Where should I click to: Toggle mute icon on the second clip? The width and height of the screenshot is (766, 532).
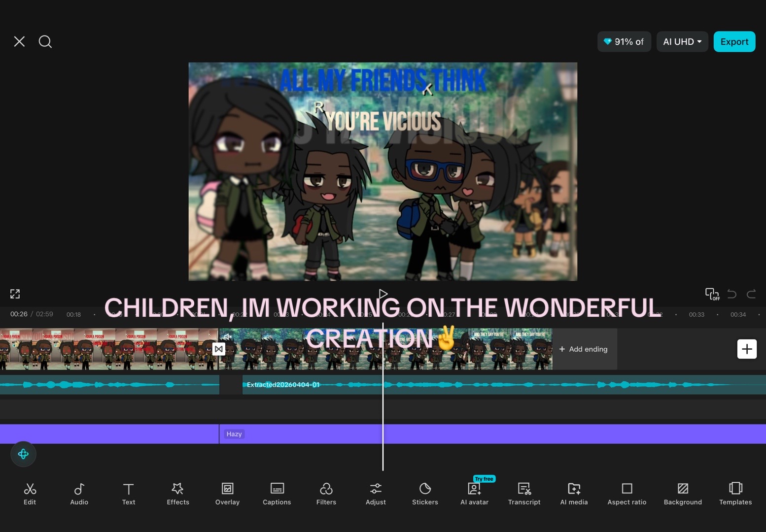click(x=228, y=337)
